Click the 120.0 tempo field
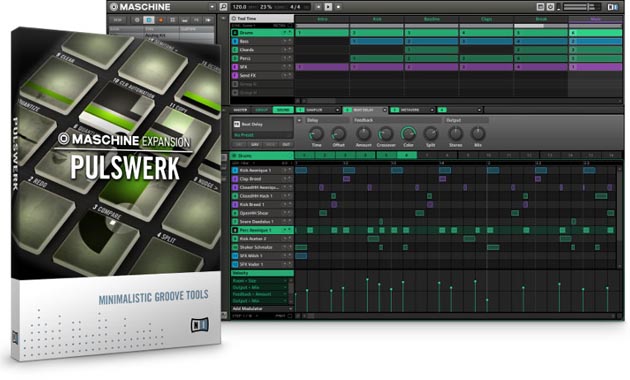The image size is (630, 380). [239, 7]
